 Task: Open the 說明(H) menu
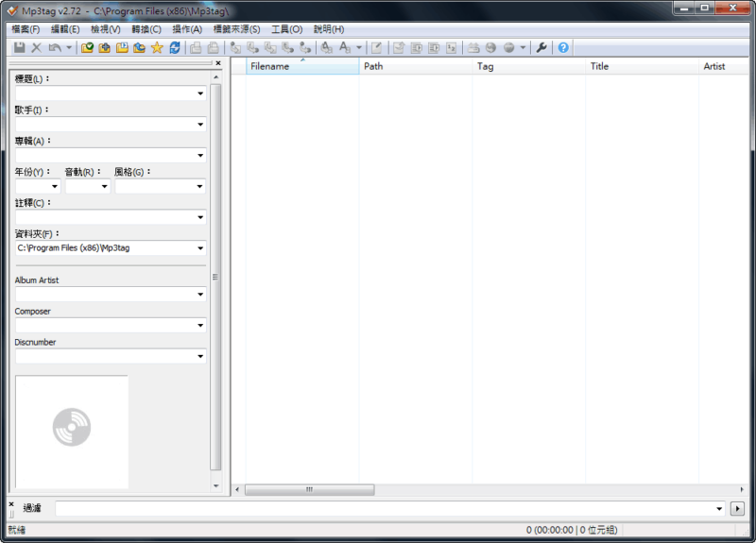(x=329, y=29)
